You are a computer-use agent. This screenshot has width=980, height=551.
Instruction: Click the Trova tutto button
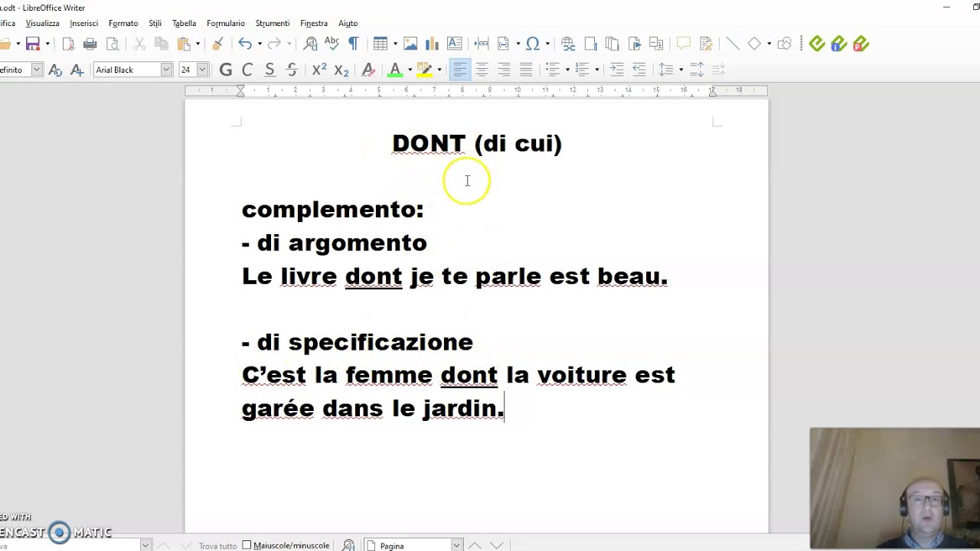pyautogui.click(x=217, y=546)
